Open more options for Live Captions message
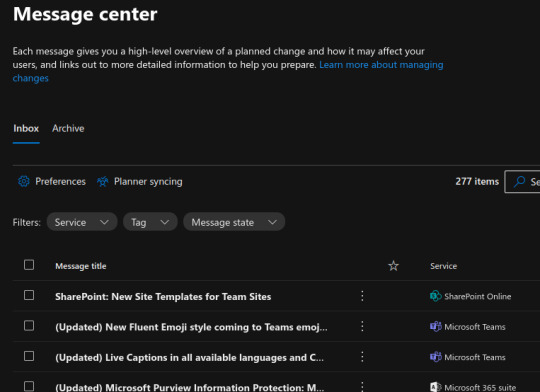Viewport: 540px width, 392px height. (362, 357)
